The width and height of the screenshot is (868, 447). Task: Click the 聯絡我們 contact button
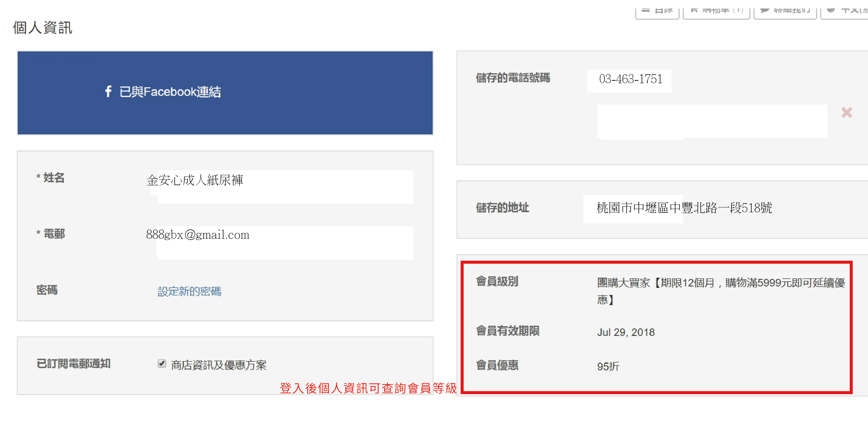coord(785,12)
